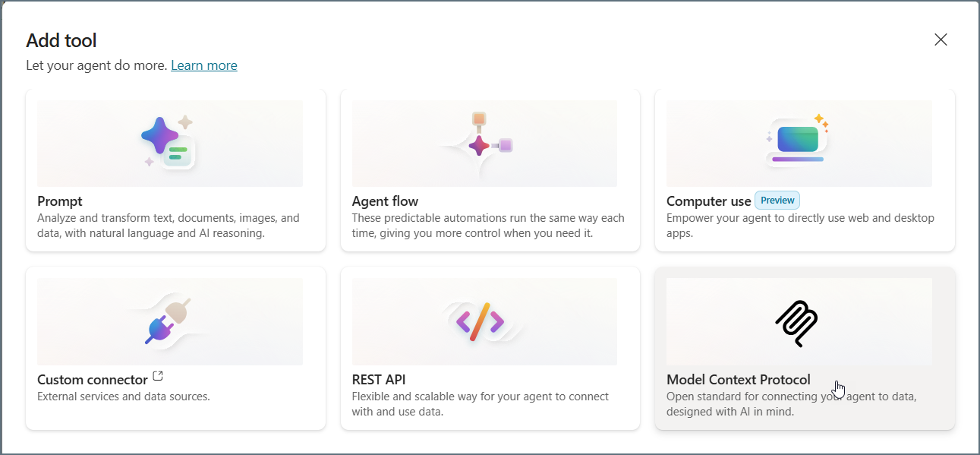Pick the Model Context Protocol title
Screen dimensions: 980x455
click(x=738, y=380)
